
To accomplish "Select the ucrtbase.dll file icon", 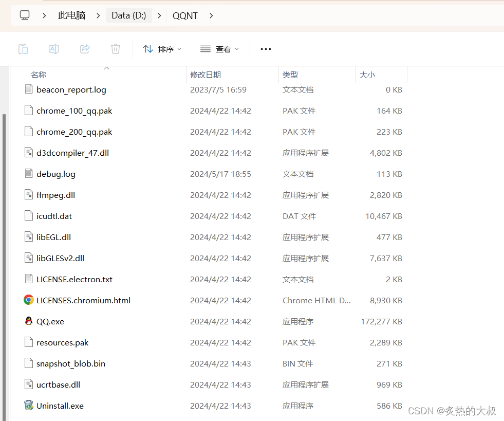I will [x=29, y=384].
